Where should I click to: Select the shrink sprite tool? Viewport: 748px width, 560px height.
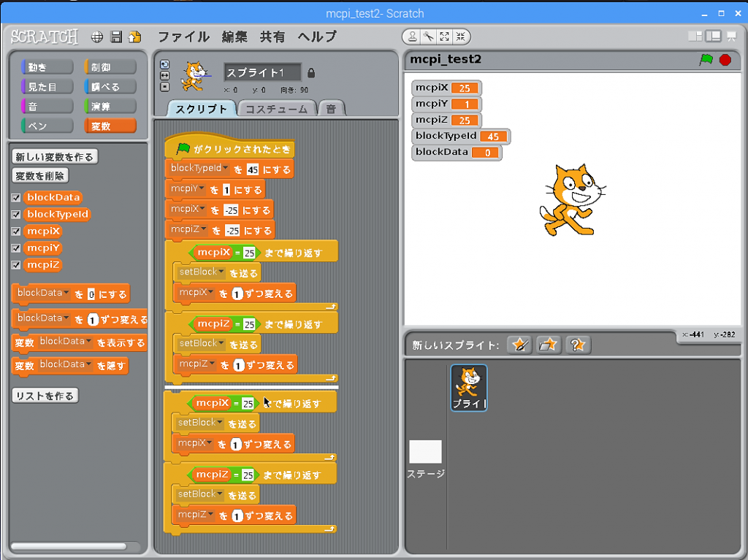(x=461, y=37)
